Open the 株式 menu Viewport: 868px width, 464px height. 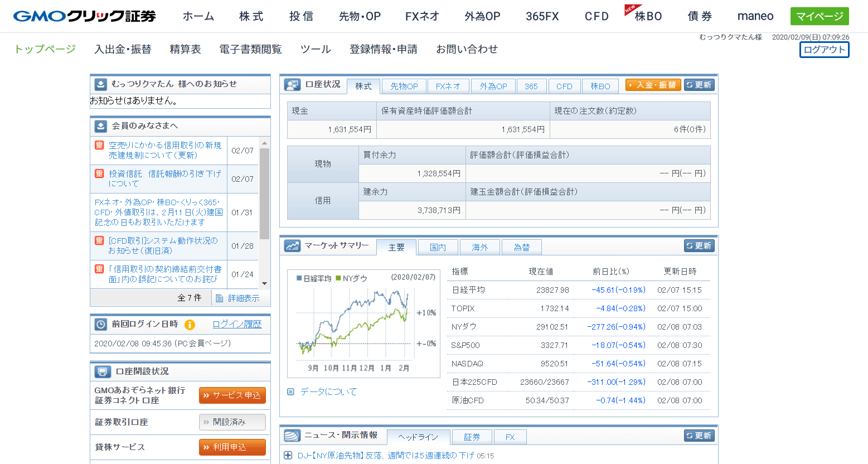251,16
